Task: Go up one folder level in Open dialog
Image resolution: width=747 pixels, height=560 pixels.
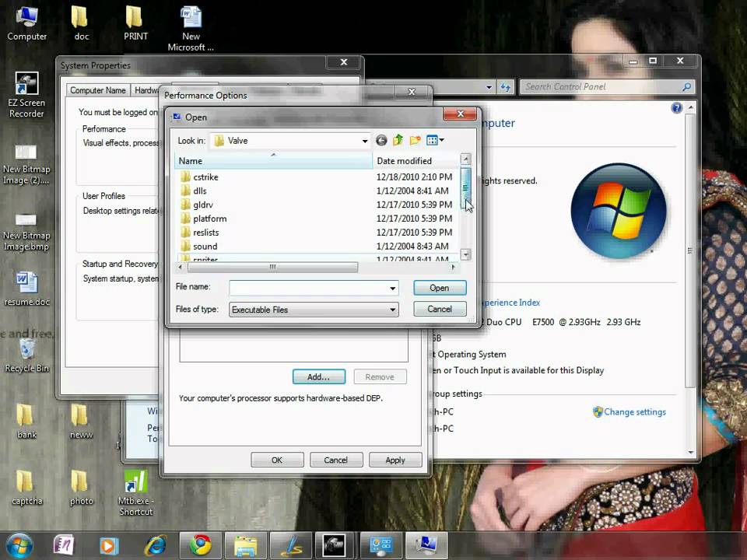Action: 398,140
